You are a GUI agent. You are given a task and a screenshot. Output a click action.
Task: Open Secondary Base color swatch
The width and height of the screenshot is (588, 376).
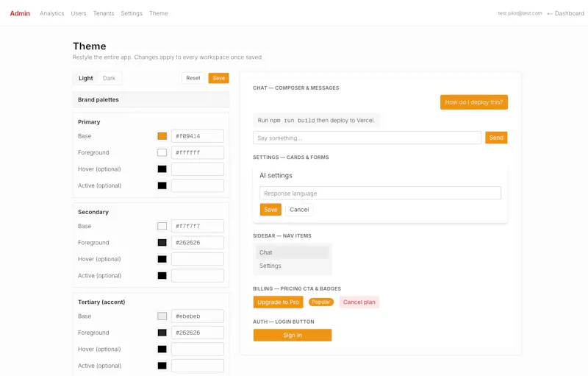click(162, 226)
